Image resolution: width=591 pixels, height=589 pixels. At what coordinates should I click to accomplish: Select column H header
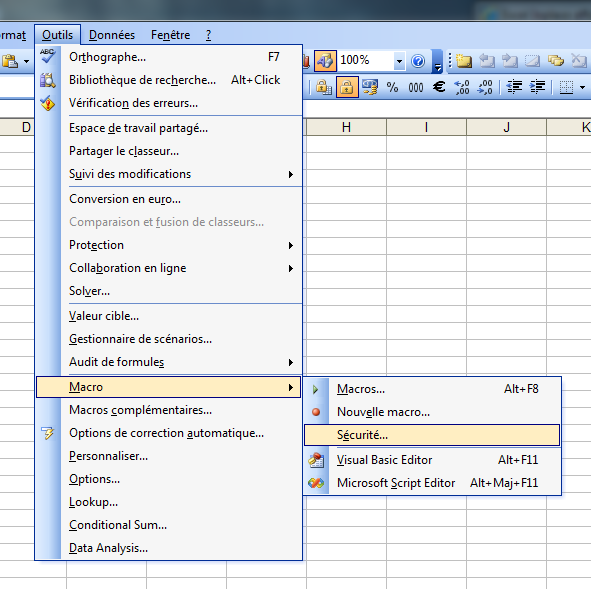coord(346,127)
